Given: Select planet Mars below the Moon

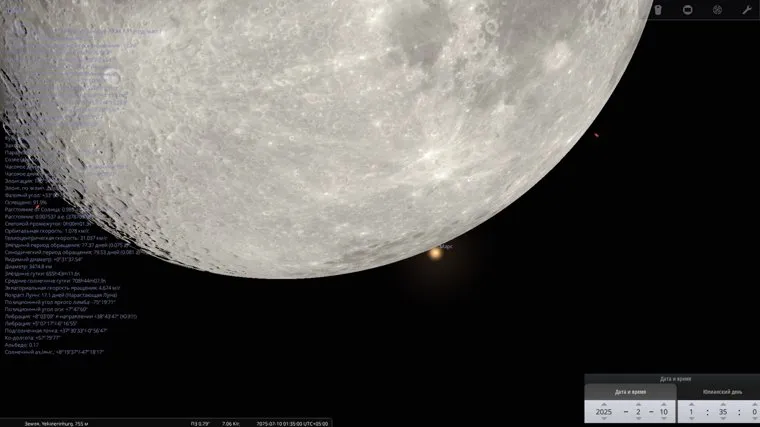Looking at the screenshot, I should pos(435,254).
